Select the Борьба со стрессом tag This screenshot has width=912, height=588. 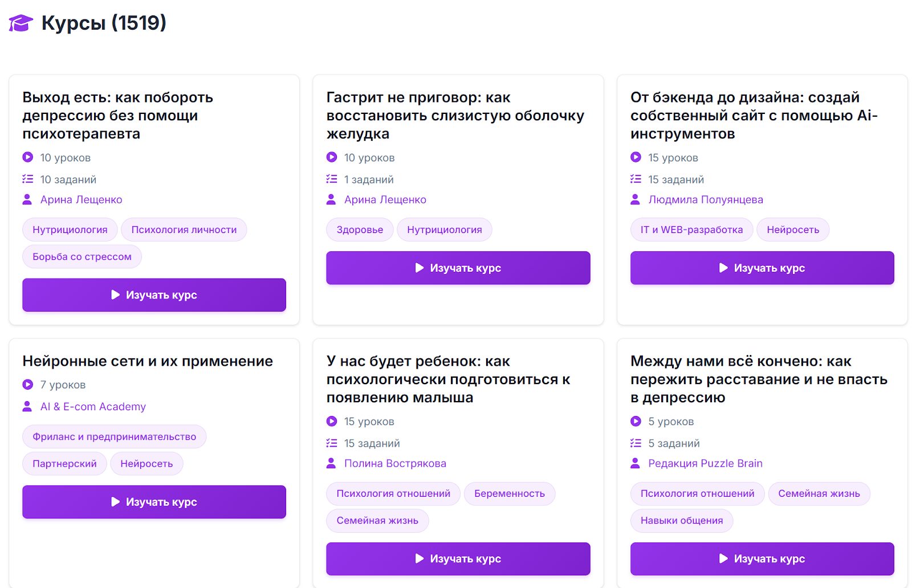[82, 257]
